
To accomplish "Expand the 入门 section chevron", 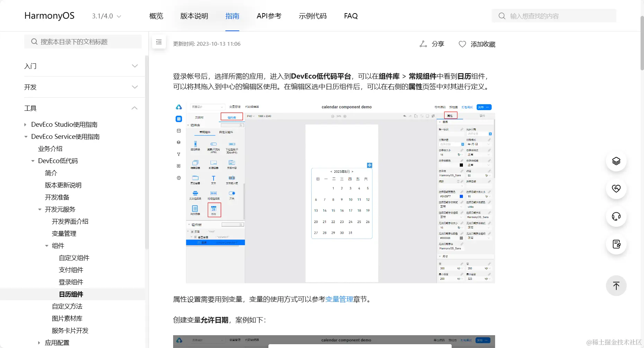I will (135, 66).
